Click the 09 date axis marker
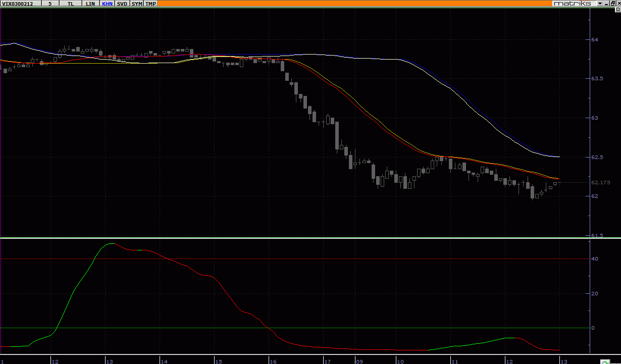621x364 pixels. click(359, 361)
